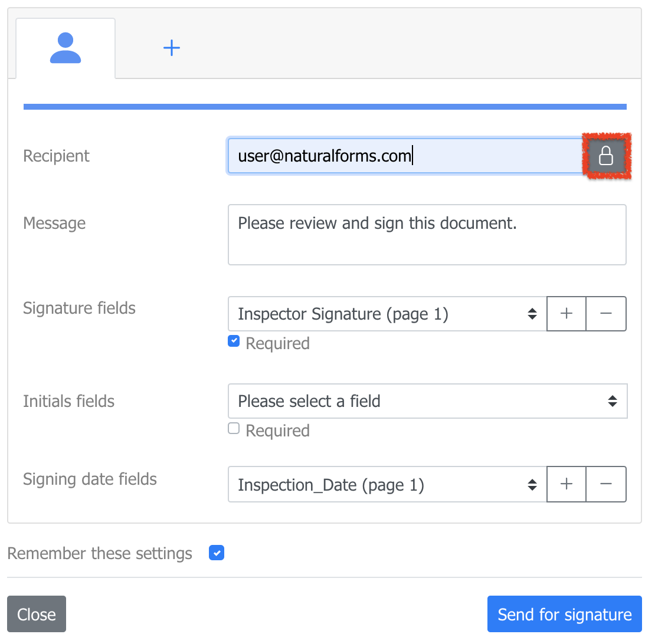Add another signing date field with plus
This screenshot has height=644, width=668.
click(x=566, y=484)
